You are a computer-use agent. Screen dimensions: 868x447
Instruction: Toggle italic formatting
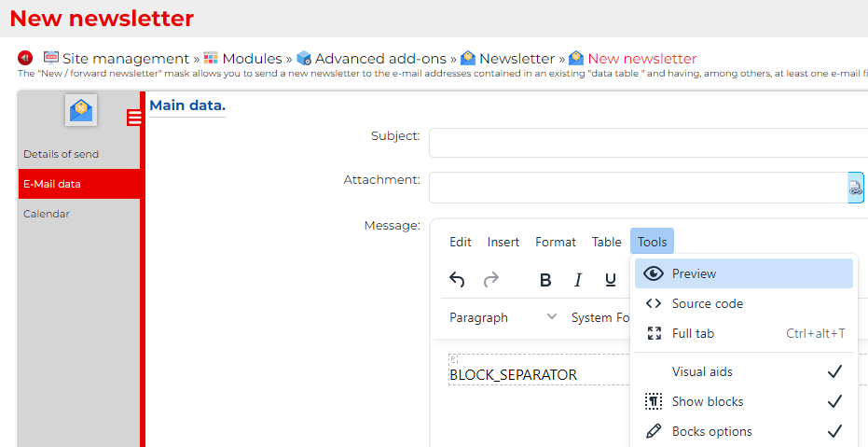click(x=578, y=280)
